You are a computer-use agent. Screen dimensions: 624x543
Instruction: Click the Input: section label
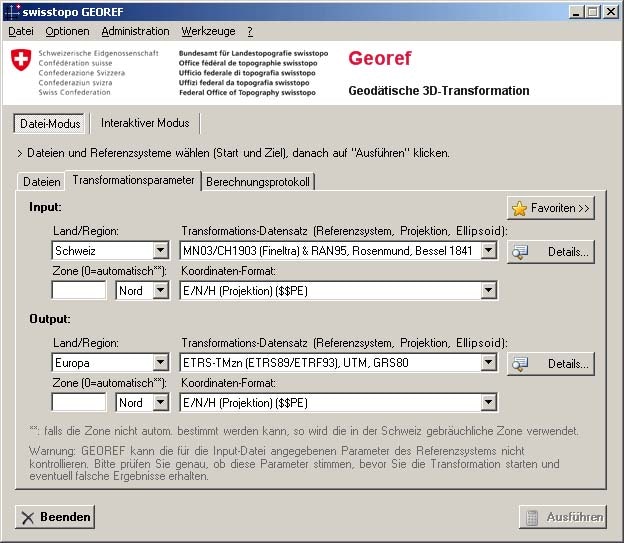point(45,207)
